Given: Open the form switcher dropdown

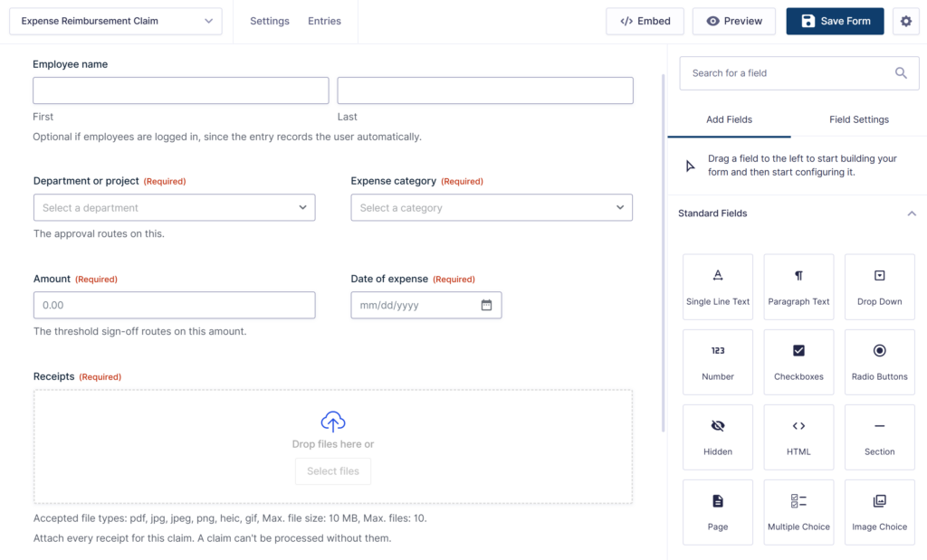Looking at the screenshot, I should point(116,22).
